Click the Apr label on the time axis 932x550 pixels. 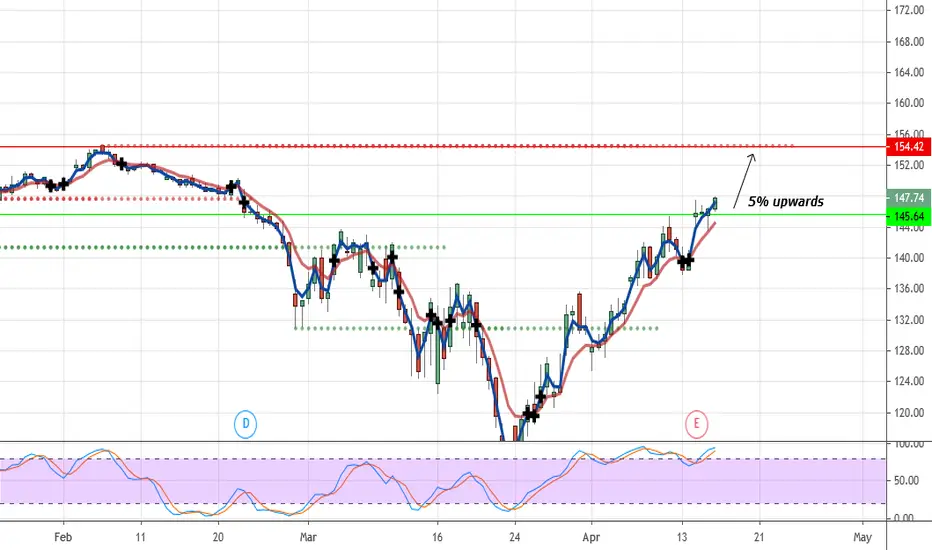point(591,537)
